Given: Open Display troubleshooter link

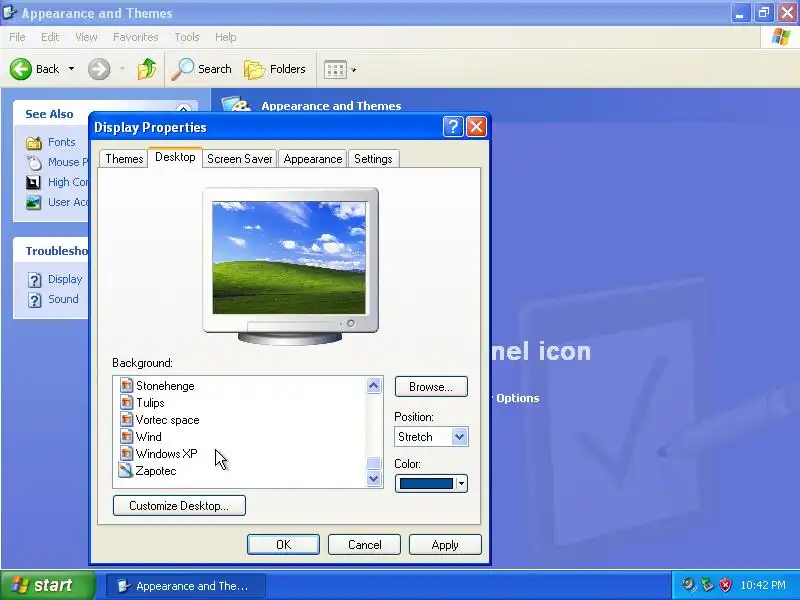Looking at the screenshot, I should (x=65, y=279).
